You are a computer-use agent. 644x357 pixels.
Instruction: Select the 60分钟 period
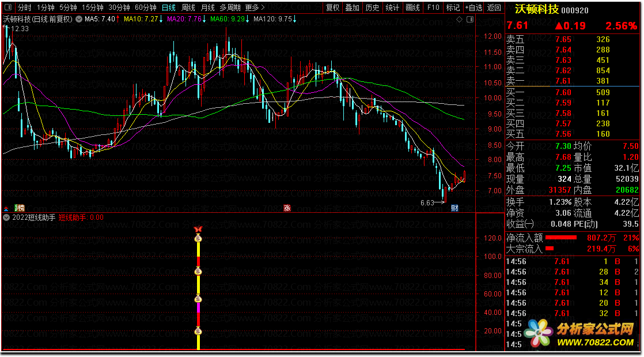[145, 7]
